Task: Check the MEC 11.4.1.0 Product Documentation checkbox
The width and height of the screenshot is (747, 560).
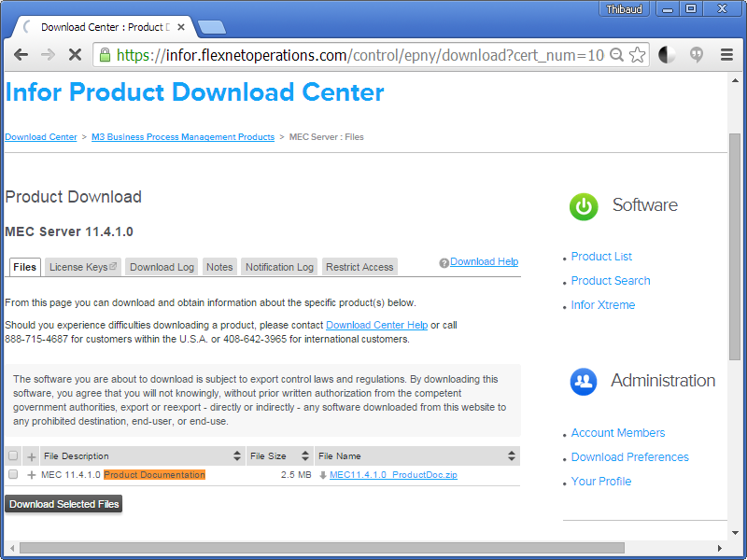Action: (13, 474)
